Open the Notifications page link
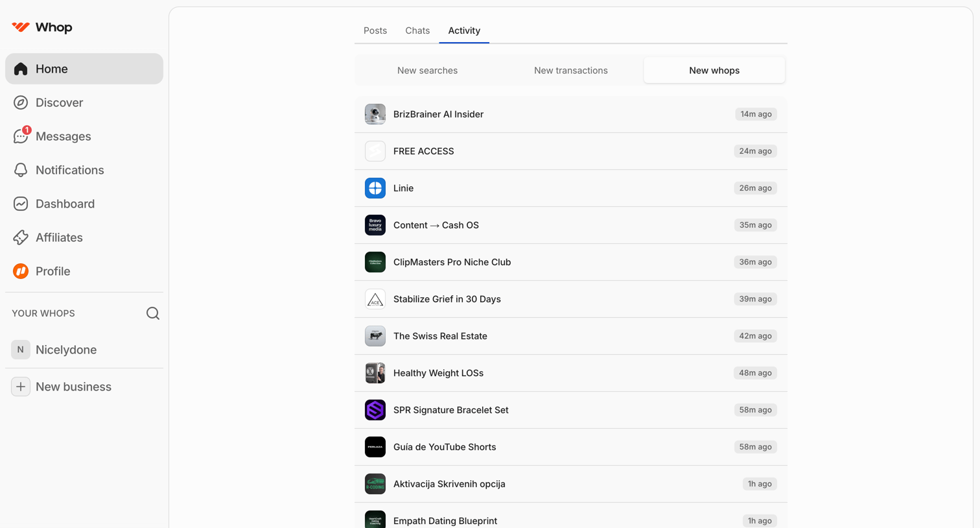The width and height of the screenshot is (980, 528). (x=84, y=170)
